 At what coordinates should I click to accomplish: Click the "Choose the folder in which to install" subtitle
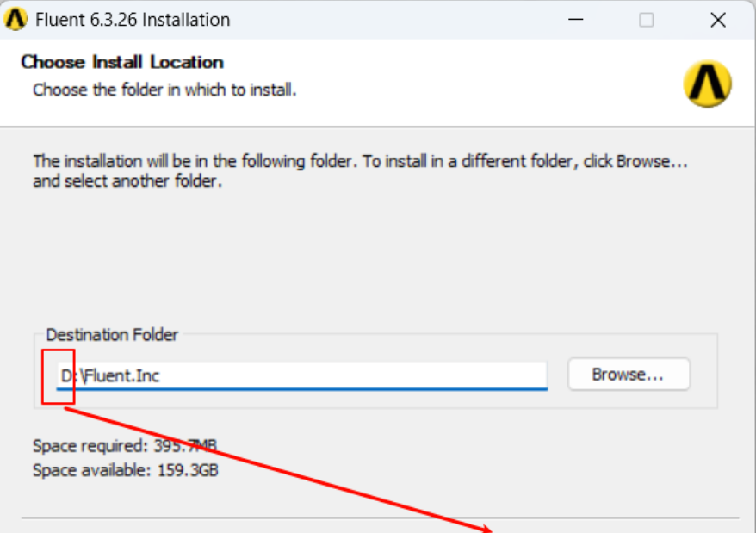pos(164,89)
